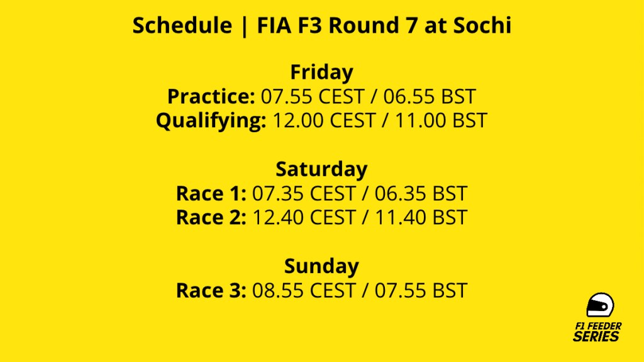Click the Qualifying 11.00 BST time

point(441,120)
